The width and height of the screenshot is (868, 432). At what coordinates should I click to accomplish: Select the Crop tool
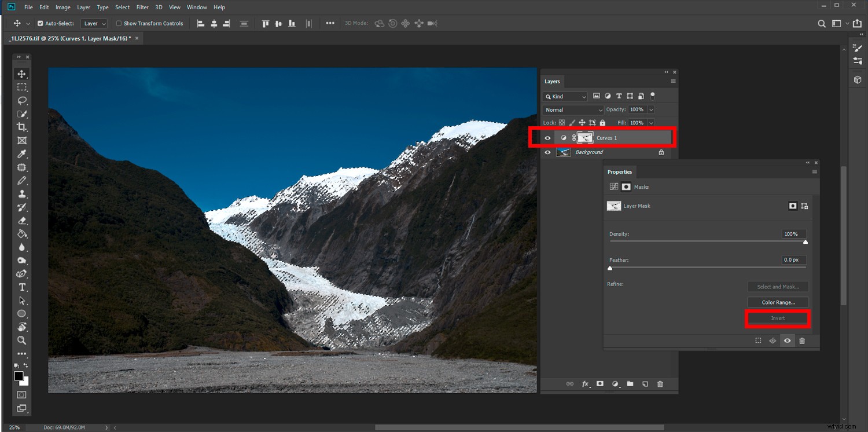(x=22, y=127)
